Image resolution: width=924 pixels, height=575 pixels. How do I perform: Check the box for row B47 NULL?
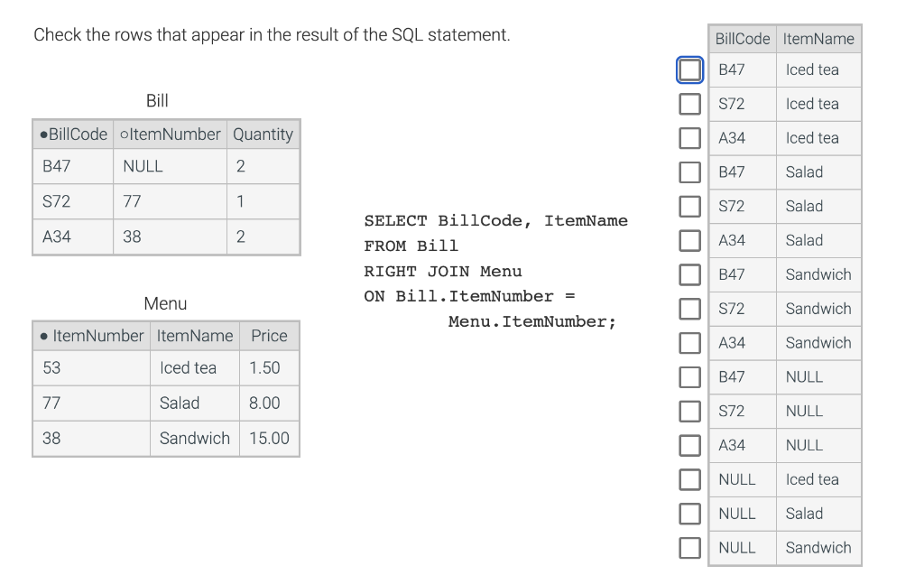point(689,377)
